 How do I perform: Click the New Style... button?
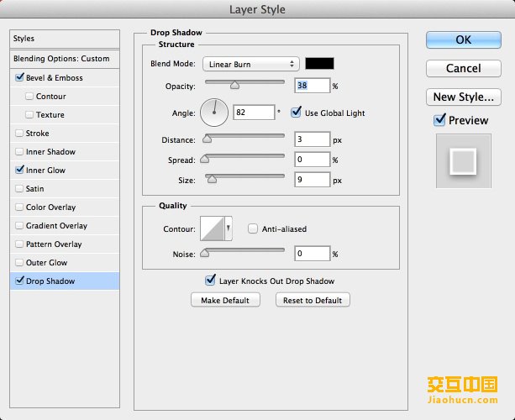[464, 97]
